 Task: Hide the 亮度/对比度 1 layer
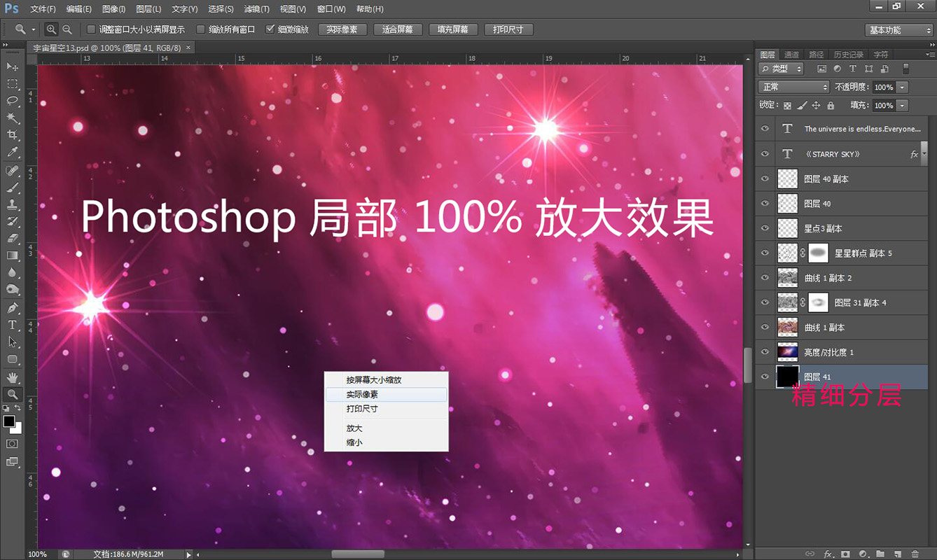[x=765, y=352]
